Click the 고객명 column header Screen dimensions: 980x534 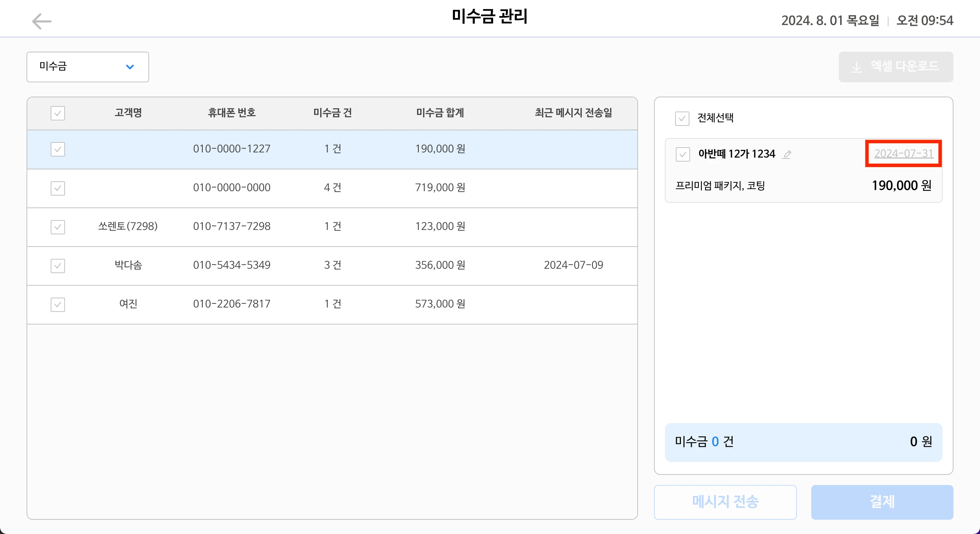[x=128, y=113]
